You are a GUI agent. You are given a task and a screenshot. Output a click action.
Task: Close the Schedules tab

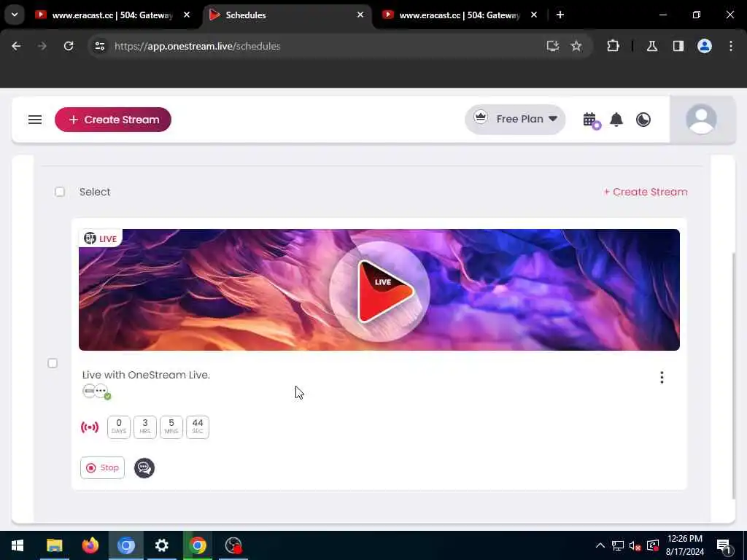tap(360, 15)
